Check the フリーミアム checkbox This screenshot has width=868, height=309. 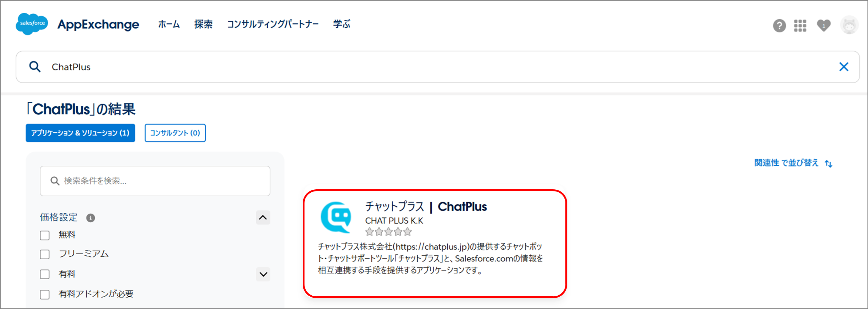[x=45, y=254]
